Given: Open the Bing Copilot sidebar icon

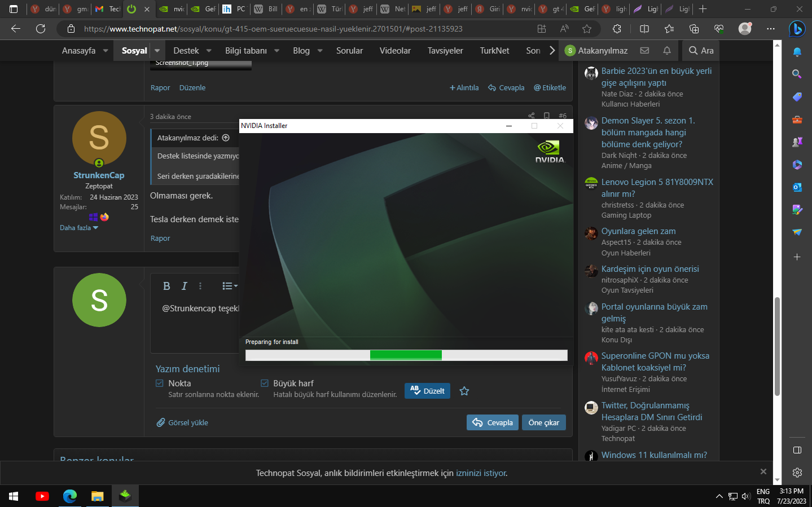Looking at the screenshot, I should pos(797,28).
